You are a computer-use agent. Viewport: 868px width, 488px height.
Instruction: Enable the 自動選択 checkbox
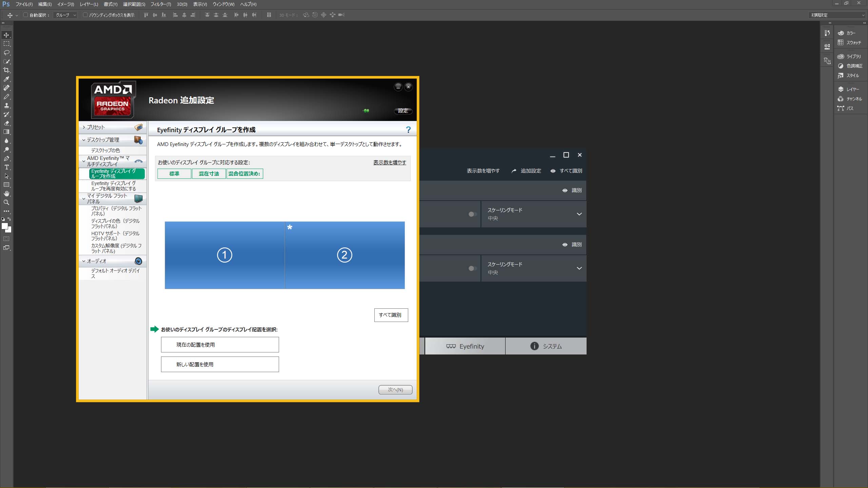coord(25,15)
